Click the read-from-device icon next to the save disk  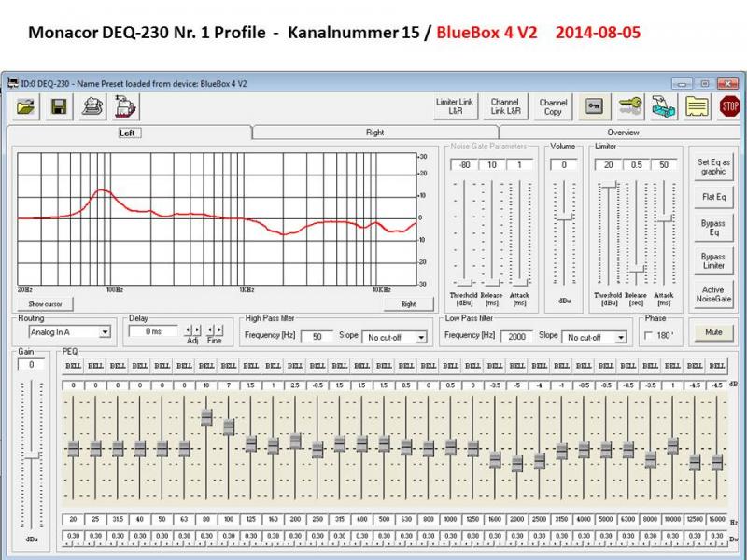pyautogui.click(x=92, y=106)
